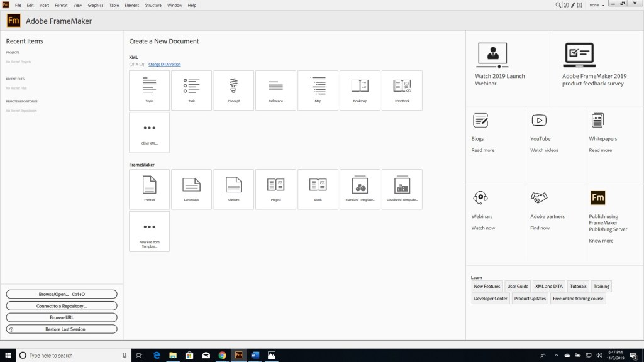Select the Concept lightbulb icon
The width and height of the screenshot is (644, 362).
233,90
